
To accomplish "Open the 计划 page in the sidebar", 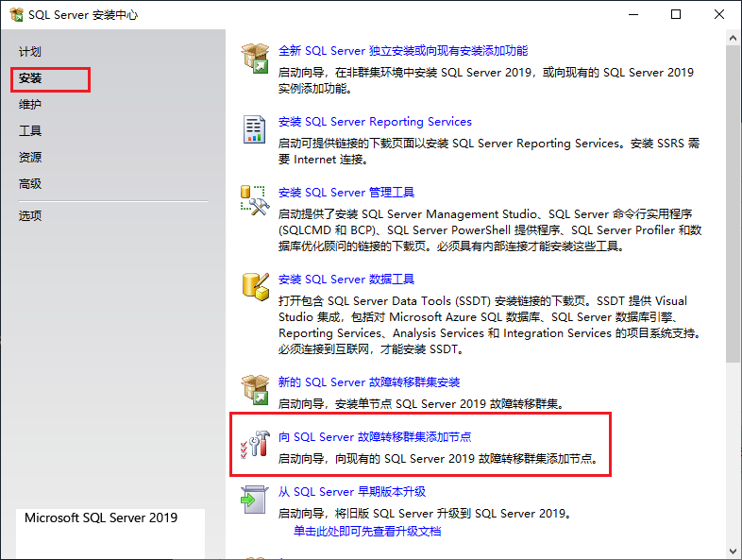I will coord(30,52).
